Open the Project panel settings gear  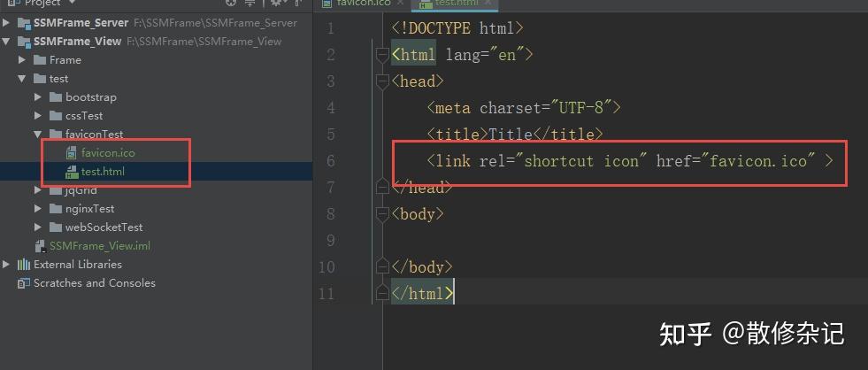[x=276, y=3]
